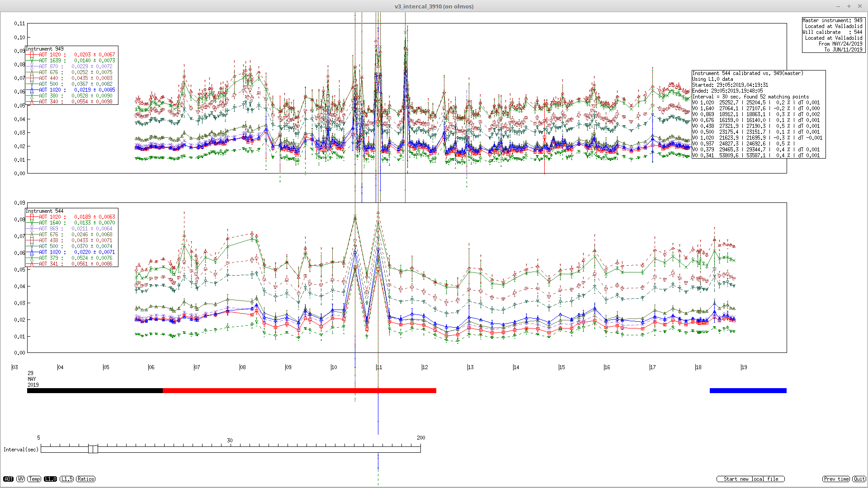868x488 pixels.
Task: Click the 'From MAY/24/2019' date text
Action: [x=840, y=44]
